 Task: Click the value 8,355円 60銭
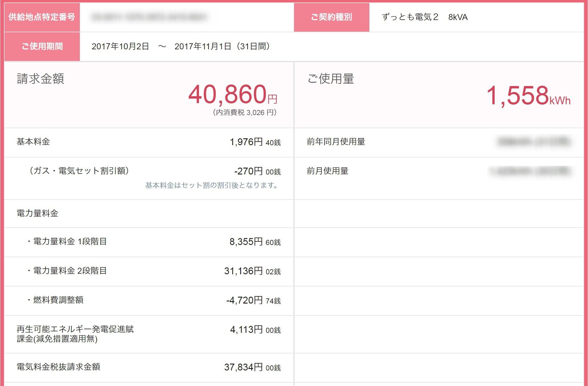pos(255,242)
